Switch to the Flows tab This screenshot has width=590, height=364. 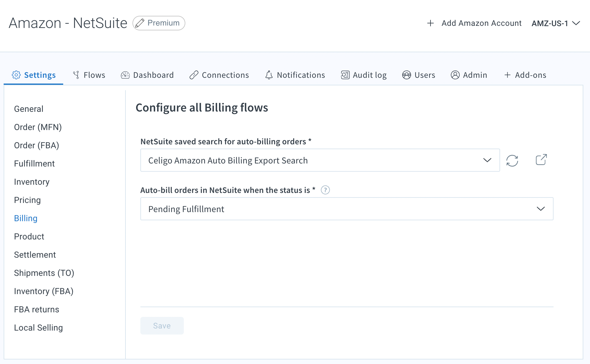(89, 75)
